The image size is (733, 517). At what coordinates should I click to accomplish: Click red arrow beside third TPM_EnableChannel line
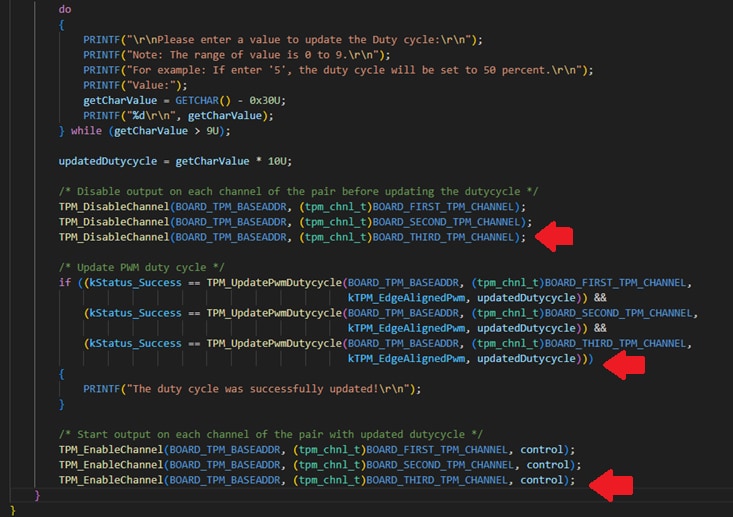[x=609, y=486]
